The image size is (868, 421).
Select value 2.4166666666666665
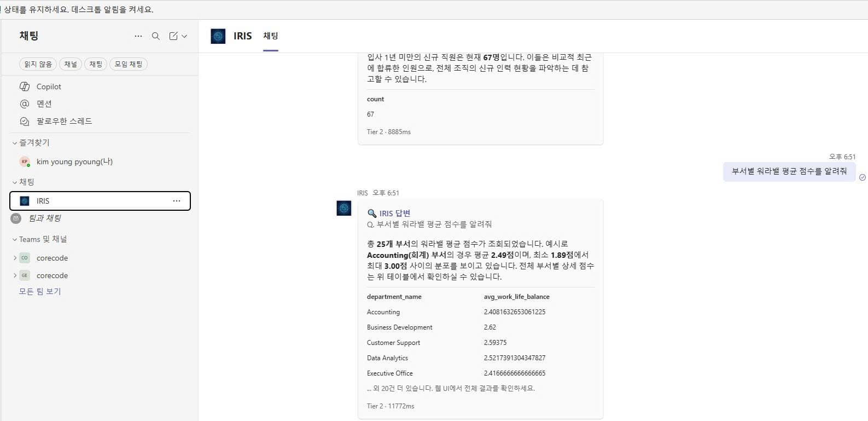515,373
